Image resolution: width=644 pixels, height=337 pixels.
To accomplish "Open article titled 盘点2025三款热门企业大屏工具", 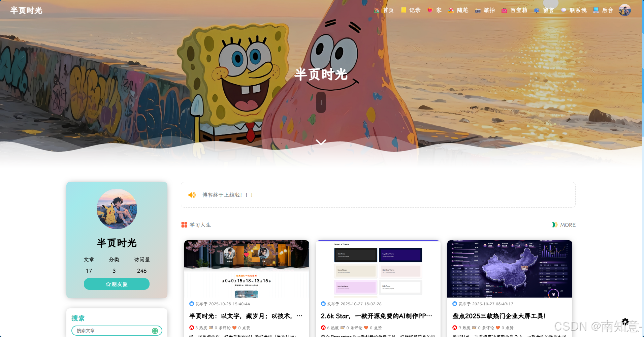I will coord(499,316).
